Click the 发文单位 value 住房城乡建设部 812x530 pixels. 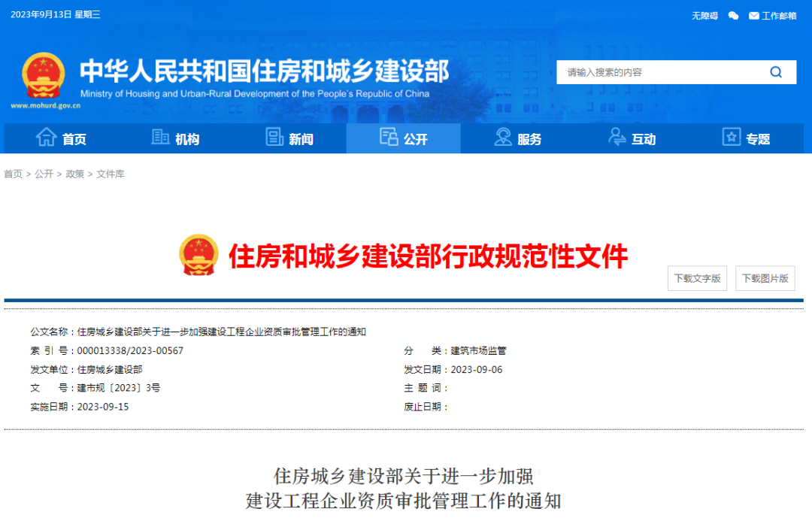click(110, 370)
